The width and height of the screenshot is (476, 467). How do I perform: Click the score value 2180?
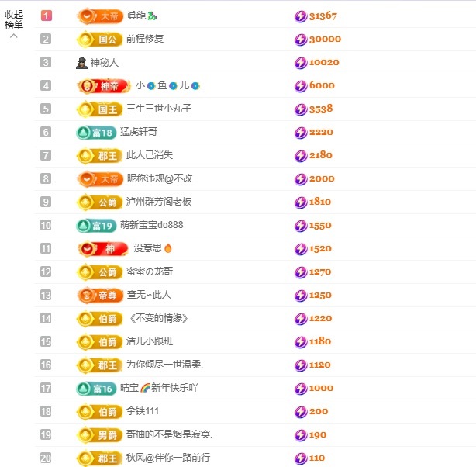coord(321,156)
